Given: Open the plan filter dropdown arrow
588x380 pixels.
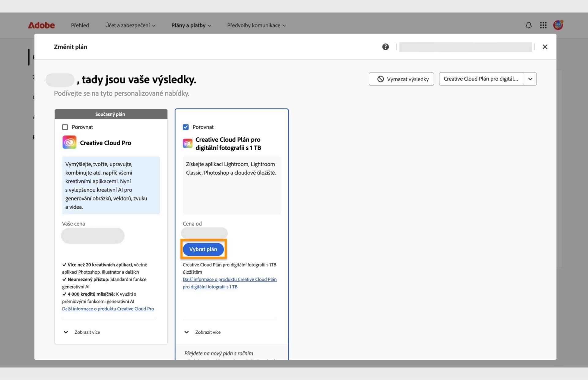Looking at the screenshot, I should coord(530,79).
